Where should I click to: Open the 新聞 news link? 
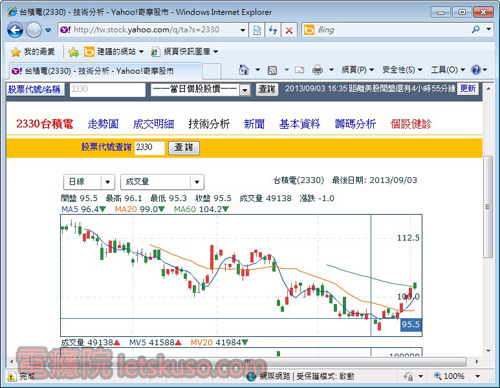pyautogui.click(x=254, y=124)
